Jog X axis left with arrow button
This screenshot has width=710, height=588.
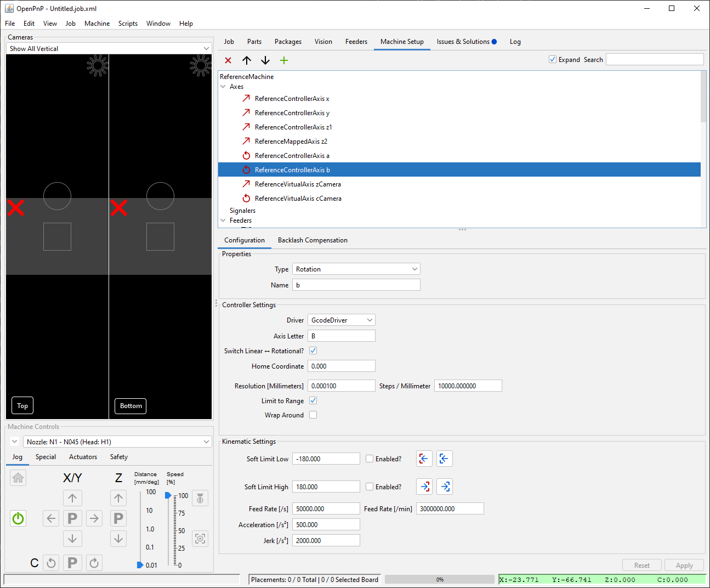tap(51, 518)
